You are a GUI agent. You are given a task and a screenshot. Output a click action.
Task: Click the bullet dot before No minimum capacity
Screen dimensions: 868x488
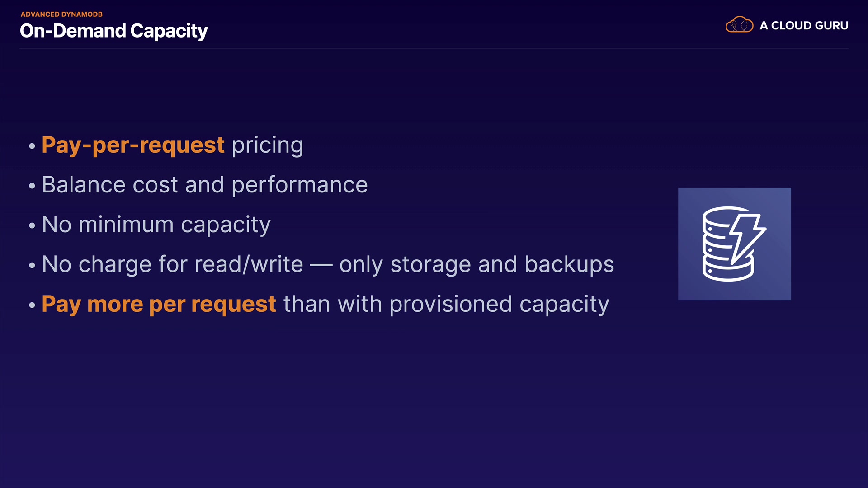coord(32,225)
